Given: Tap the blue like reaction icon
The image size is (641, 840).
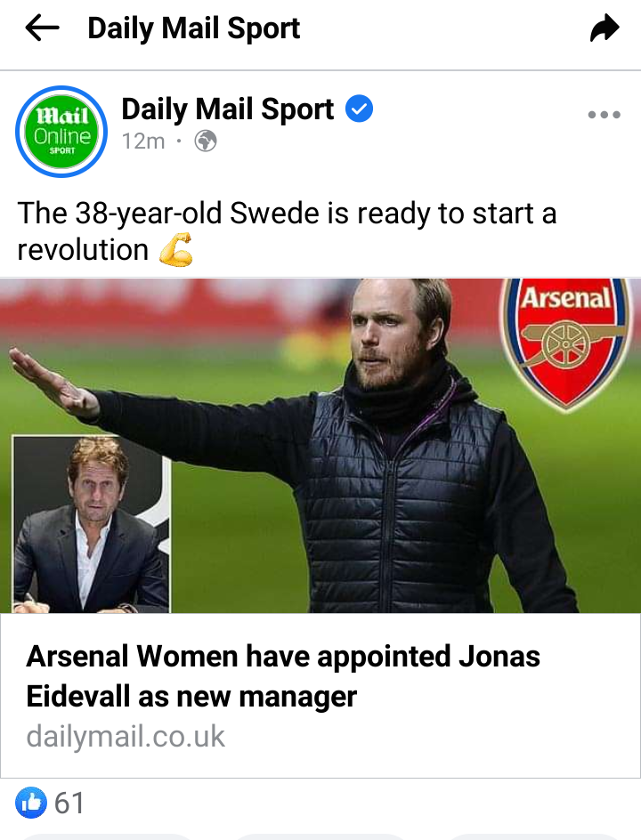Looking at the screenshot, I should [31, 803].
